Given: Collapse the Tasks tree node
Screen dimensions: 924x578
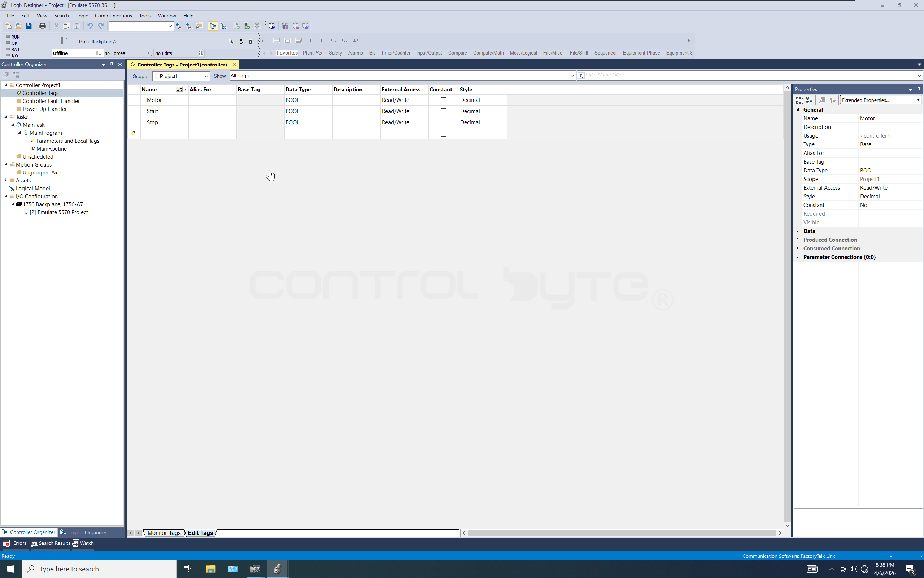Looking at the screenshot, I should 6,117.
